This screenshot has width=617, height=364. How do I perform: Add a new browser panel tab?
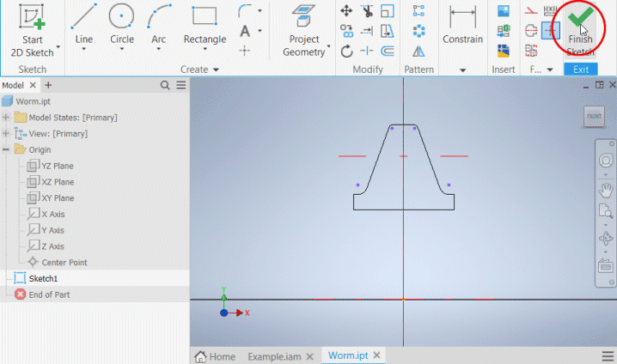coord(48,85)
